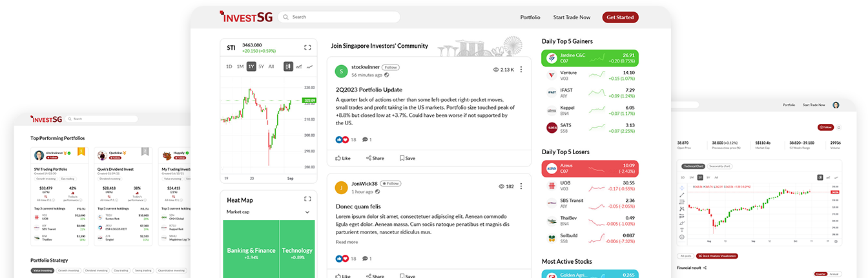Like the 2Q2023 Portfolio Update post
The width and height of the screenshot is (868, 278).
point(342,158)
